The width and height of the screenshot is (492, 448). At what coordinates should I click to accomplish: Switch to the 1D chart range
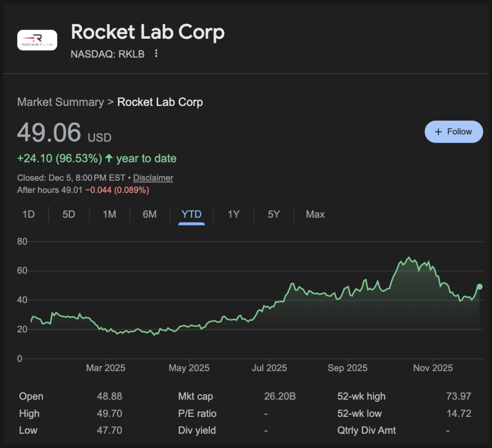pyautogui.click(x=29, y=214)
